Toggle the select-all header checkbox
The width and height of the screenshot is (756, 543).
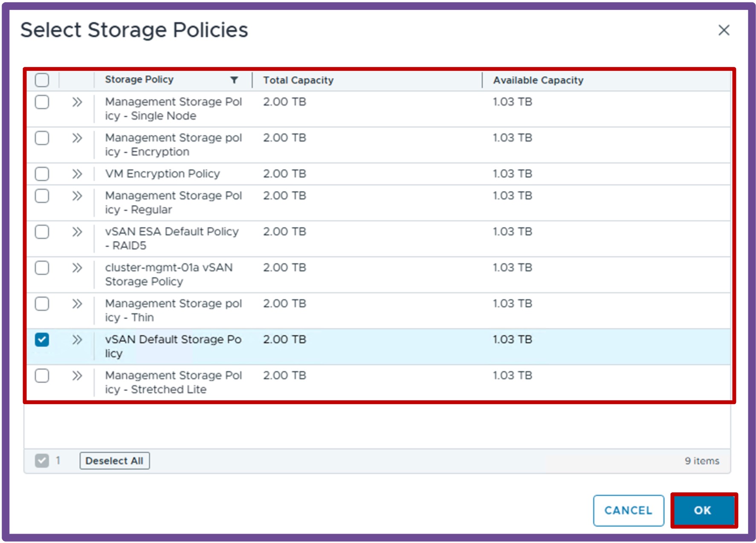(42, 80)
